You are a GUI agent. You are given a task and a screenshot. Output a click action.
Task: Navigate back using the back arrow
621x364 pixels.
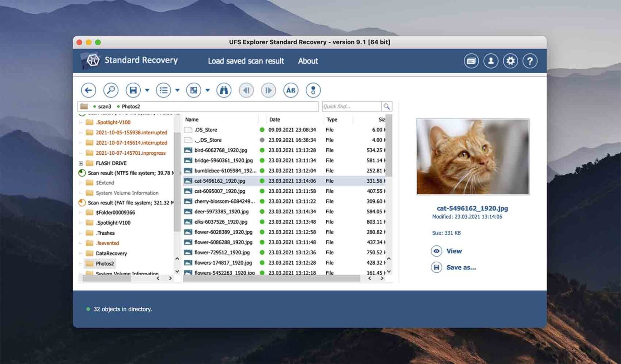tap(88, 90)
